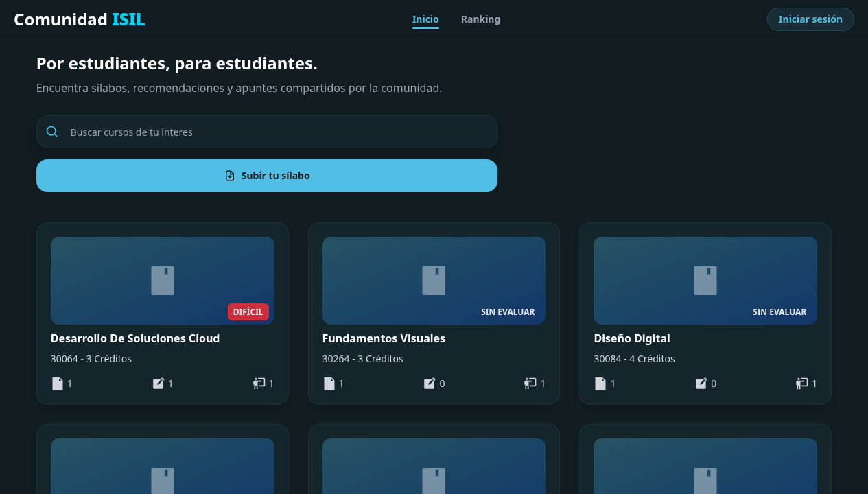Click the 30084 - 4 Créditos text
The image size is (868, 494).
click(635, 359)
